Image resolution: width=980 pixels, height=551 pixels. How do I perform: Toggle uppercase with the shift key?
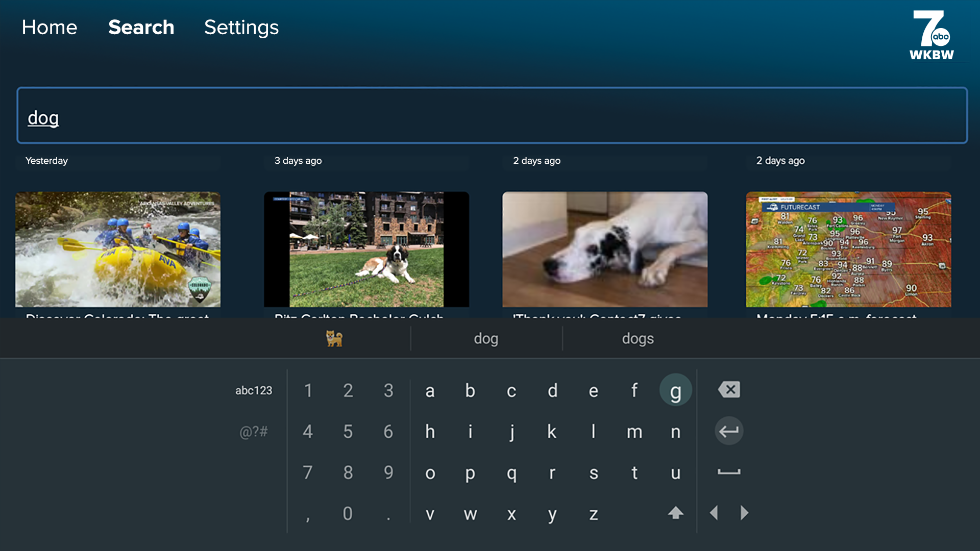click(675, 513)
